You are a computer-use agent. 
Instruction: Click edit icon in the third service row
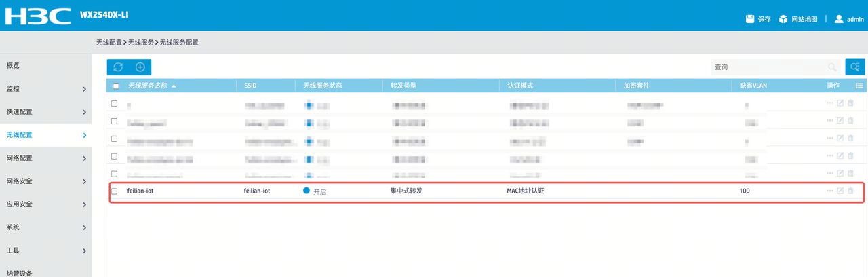[x=840, y=138]
